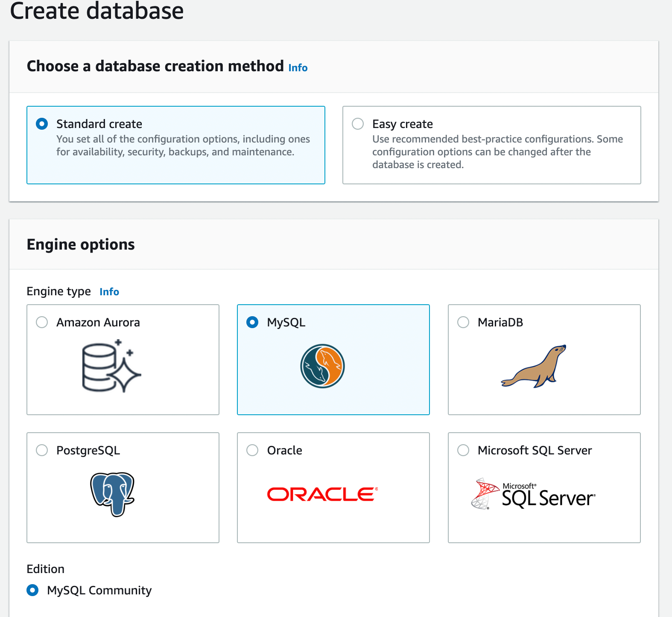The image size is (672, 617).
Task: Select the Standard create radio button
Action: (x=42, y=124)
